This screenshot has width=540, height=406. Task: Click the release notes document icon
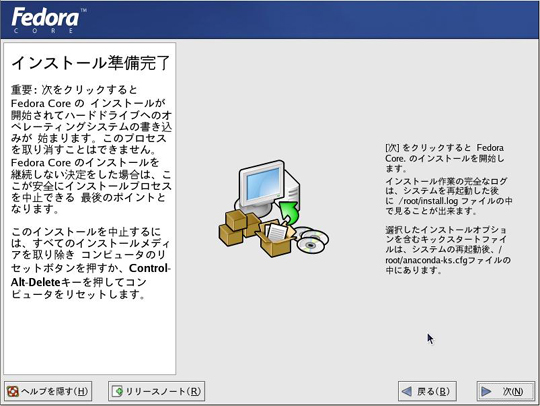click(x=117, y=392)
